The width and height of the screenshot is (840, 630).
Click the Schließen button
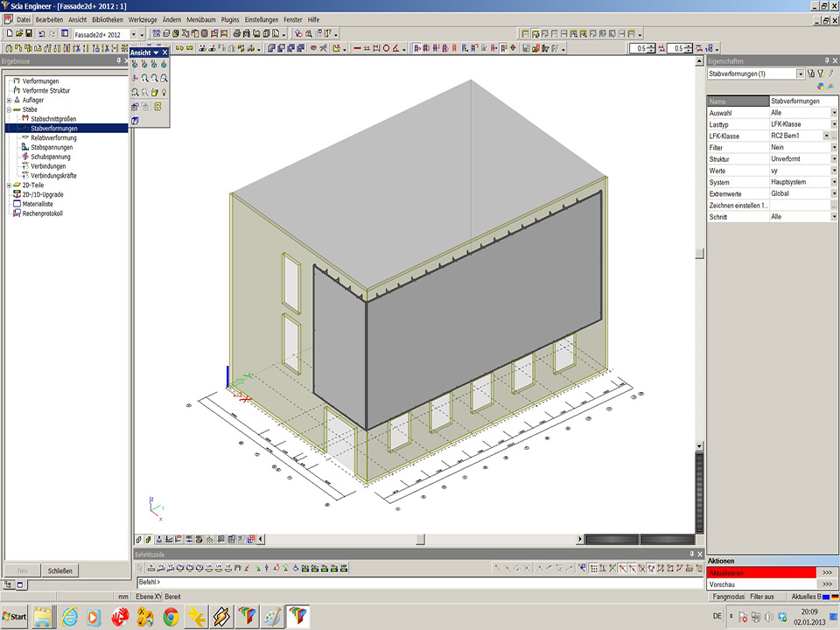(59, 570)
